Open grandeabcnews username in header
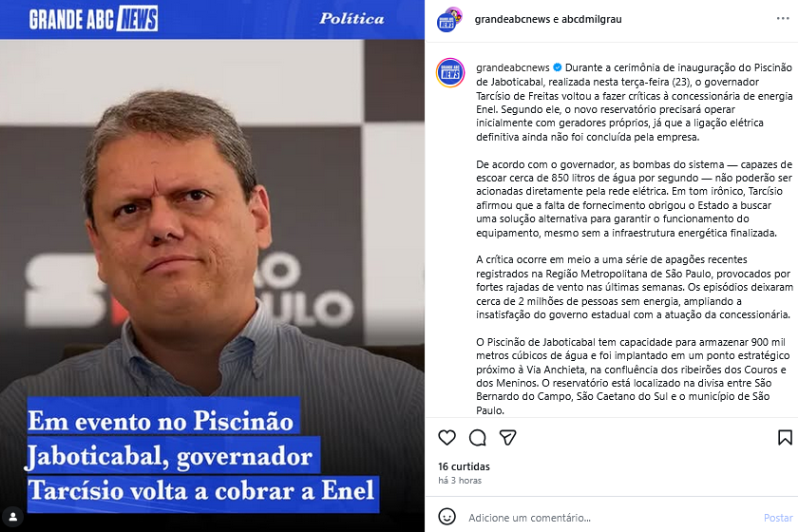Screen dimensions: 798x532 point(512,19)
